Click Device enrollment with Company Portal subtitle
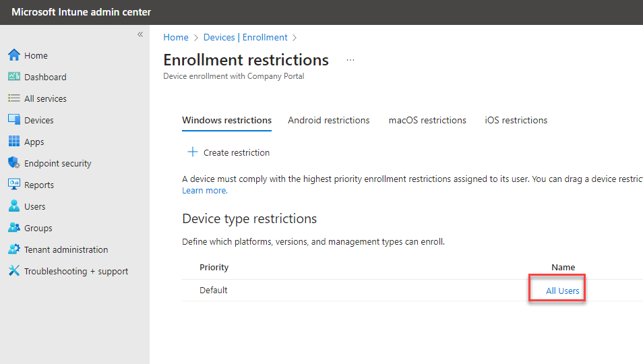The image size is (643, 364). 234,75
